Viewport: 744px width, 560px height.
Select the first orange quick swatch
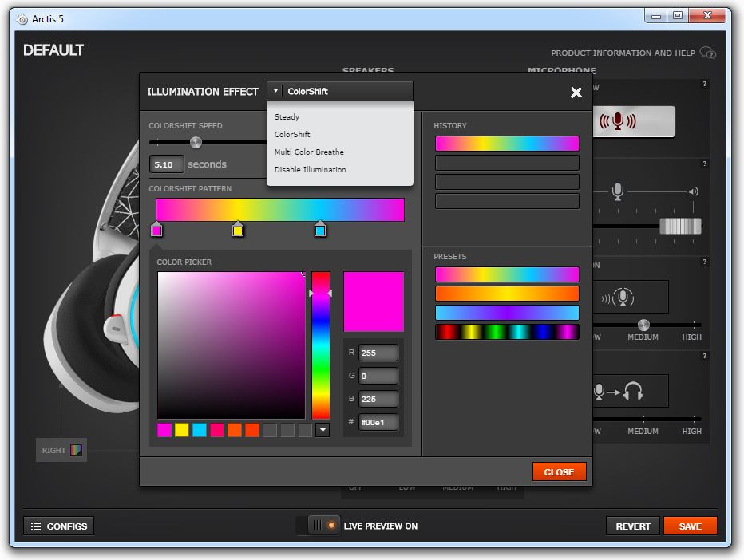click(x=235, y=430)
